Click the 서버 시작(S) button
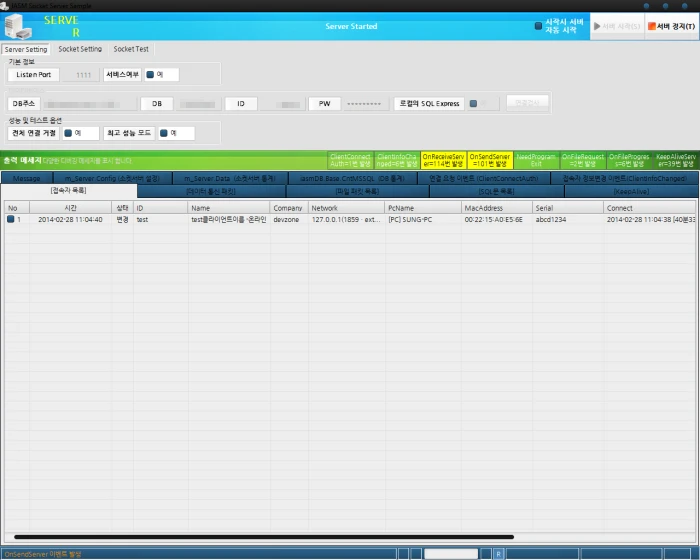700x560 pixels. coord(617,26)
